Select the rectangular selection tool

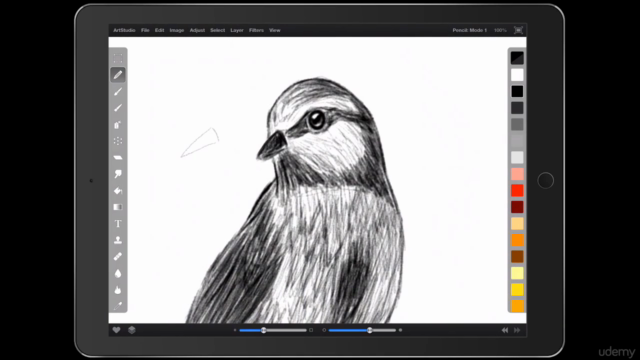pyautogui.click(x=118, y=58)
